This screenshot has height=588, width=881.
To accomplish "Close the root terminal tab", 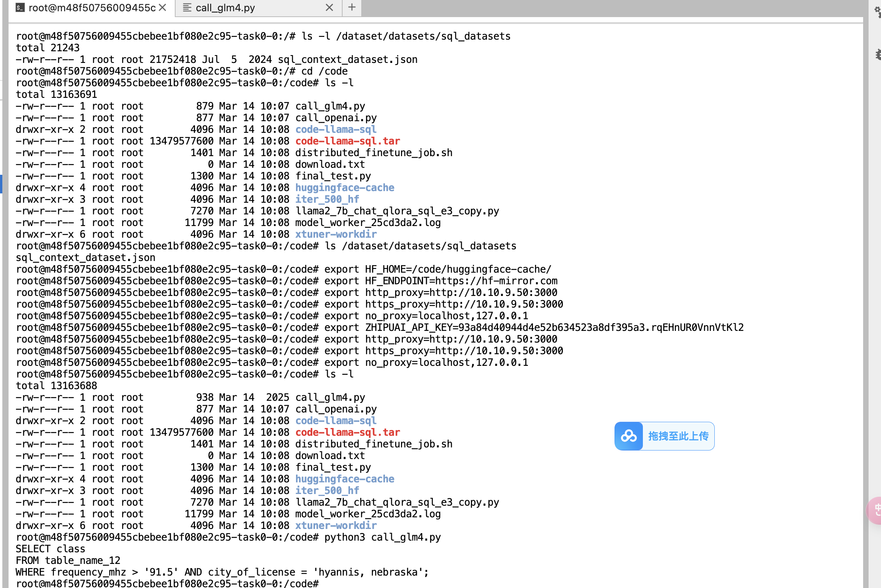I will tap(162, 7).
